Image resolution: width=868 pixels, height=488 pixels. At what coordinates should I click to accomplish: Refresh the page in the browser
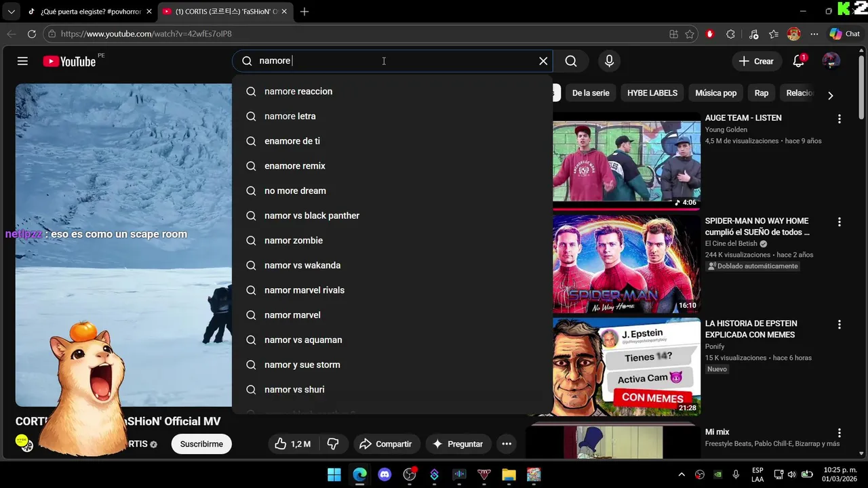click(32, 34)
